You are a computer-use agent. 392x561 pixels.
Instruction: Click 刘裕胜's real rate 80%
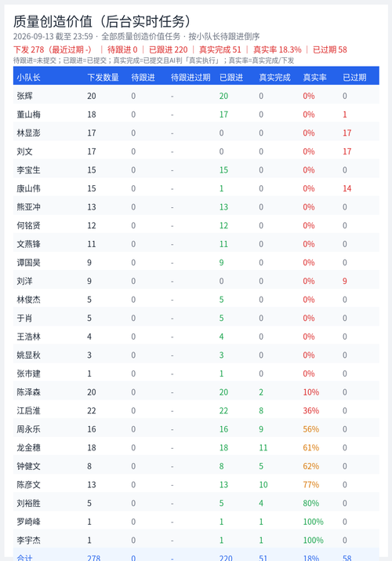pos(311,504)
